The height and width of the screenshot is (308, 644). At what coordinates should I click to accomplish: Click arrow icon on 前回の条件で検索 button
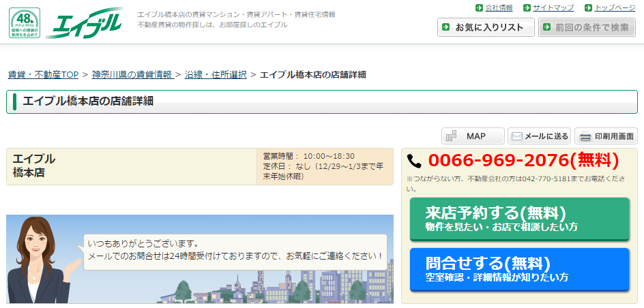546,27
